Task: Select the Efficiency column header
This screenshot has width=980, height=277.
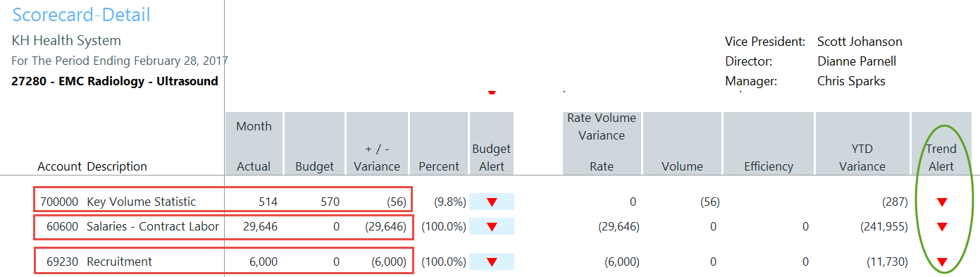Action: [x=769, y=143]
